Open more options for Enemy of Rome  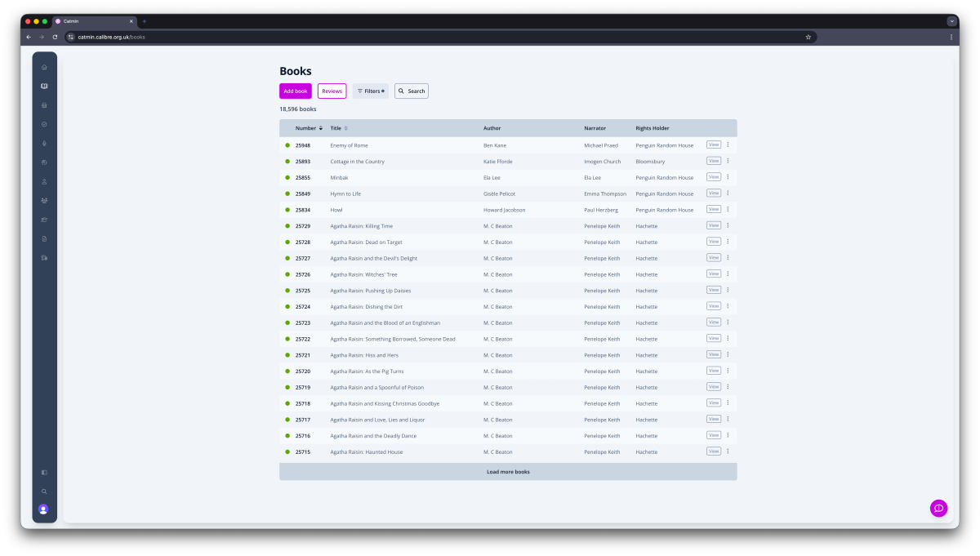(x=728, y=145)
